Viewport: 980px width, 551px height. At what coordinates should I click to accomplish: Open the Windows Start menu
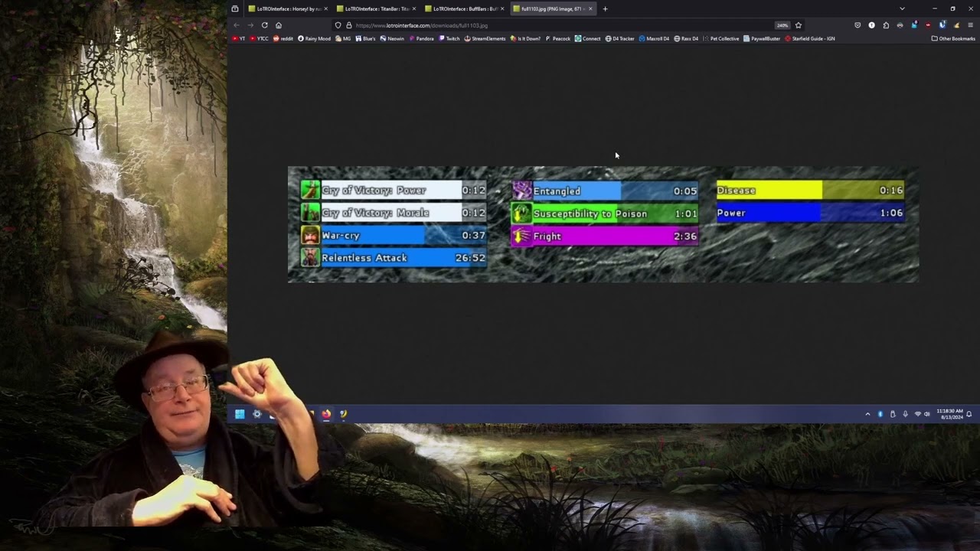(x=240, y=414)
